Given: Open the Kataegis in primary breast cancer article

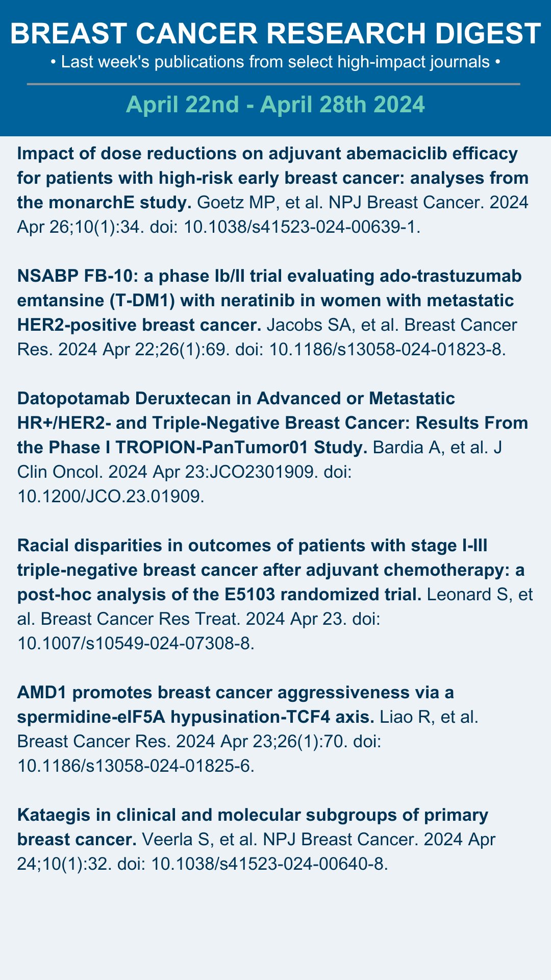Looking at the screenshot, I should (253, 827).
